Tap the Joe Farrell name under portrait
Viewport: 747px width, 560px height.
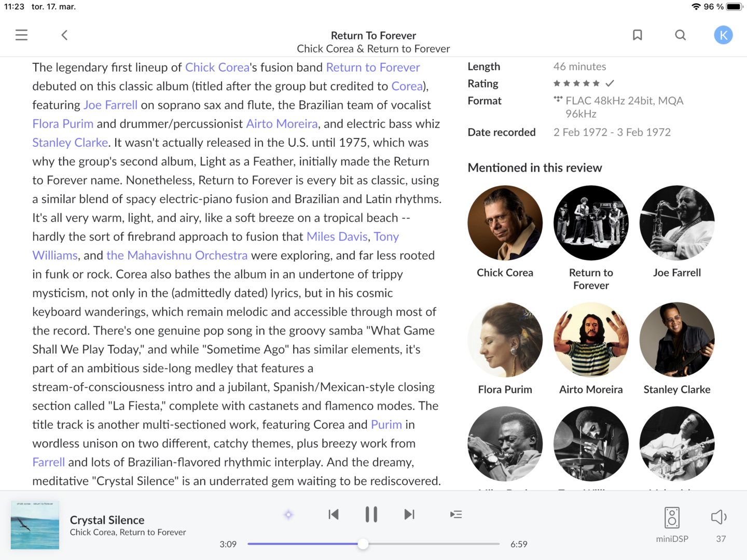[x=677, y=273]
